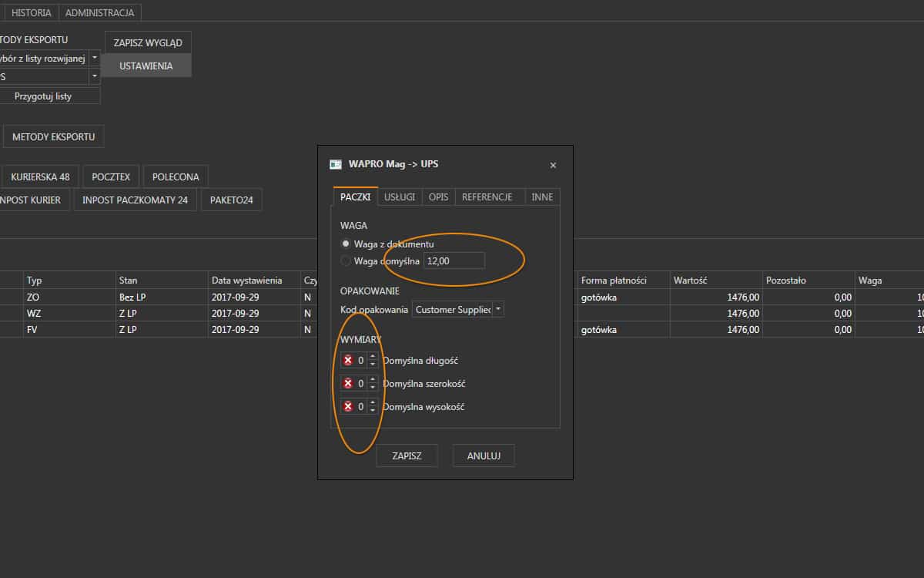Click the Domyślna długość numeric field
The height and width of the screenshot is (578, 924).
(x=360, y=360)
